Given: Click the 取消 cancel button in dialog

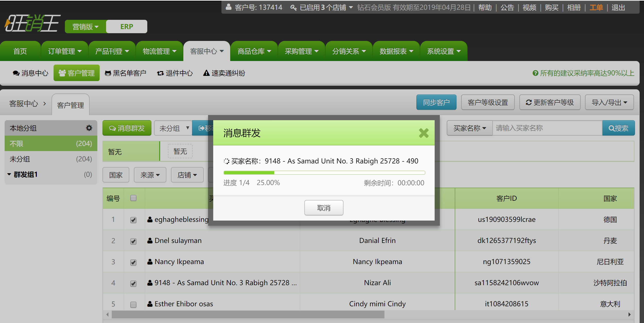Looking at the screenshot, I should (324, 207).
